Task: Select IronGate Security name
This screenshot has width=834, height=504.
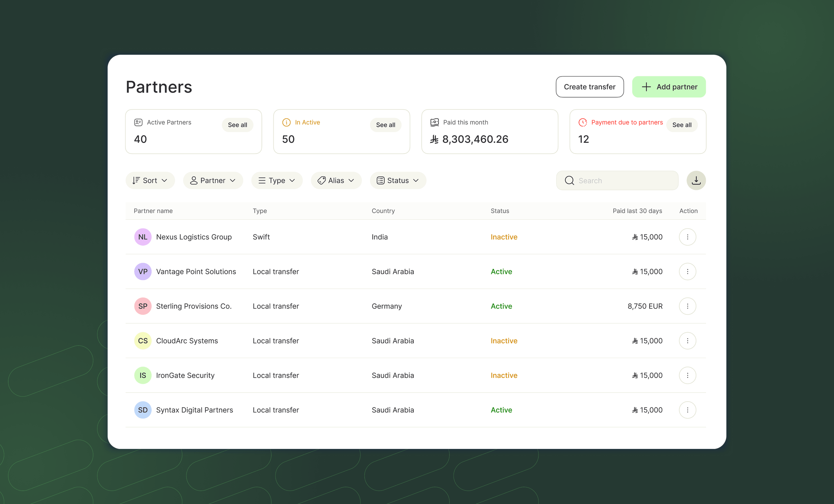Action: tap(185, 375)
